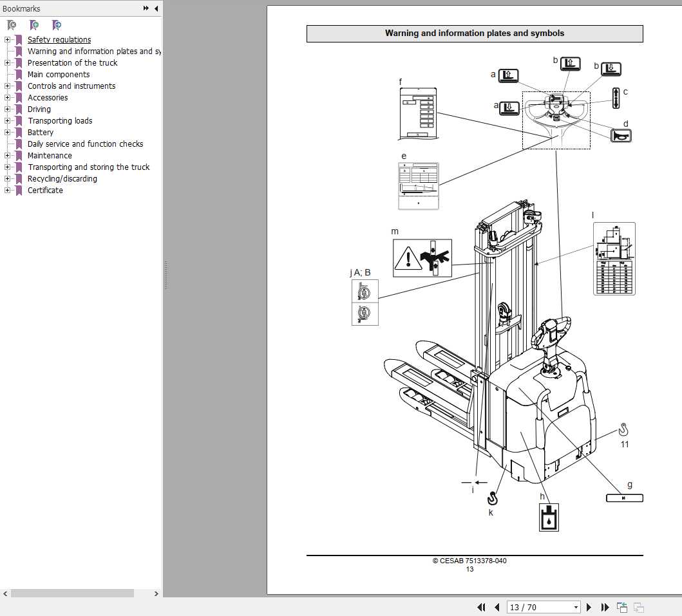Screen dimensions: 682x616
Task: Open the page number dropdown arrow
Action: [576, 607]
